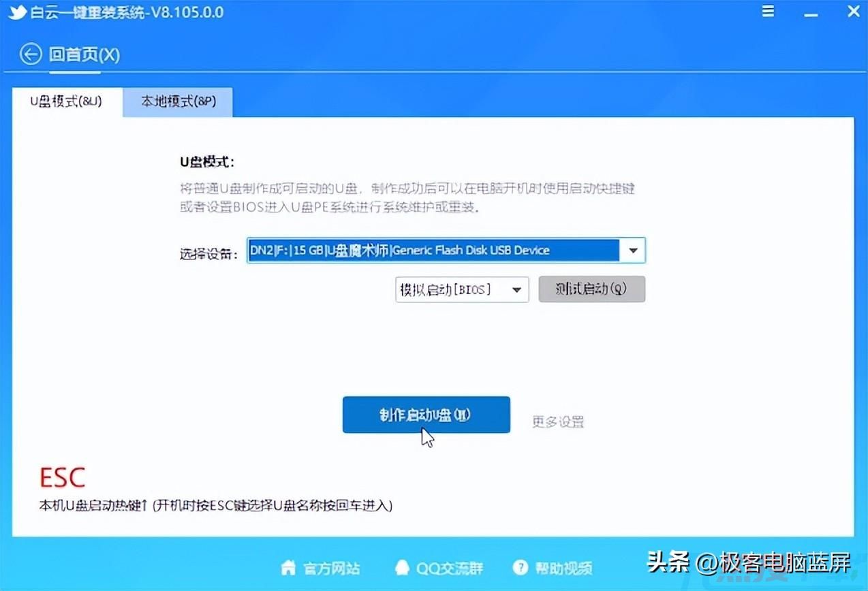868x591 pixels.
Task: Open 帮助视频 link
Action: [563, 568]
